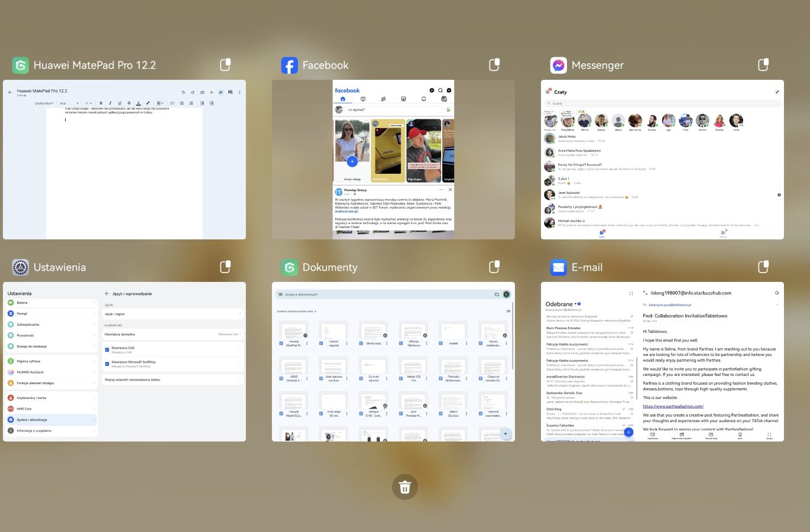Toggle bold formatting in the document toolbar
This screenshot has width=810, height=532.
tap(101, 103)
